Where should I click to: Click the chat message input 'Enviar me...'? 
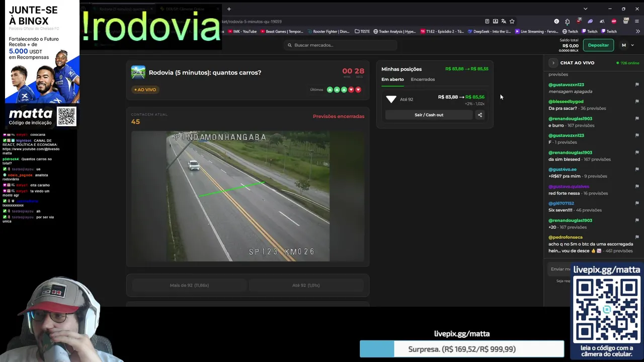(560, 269)
